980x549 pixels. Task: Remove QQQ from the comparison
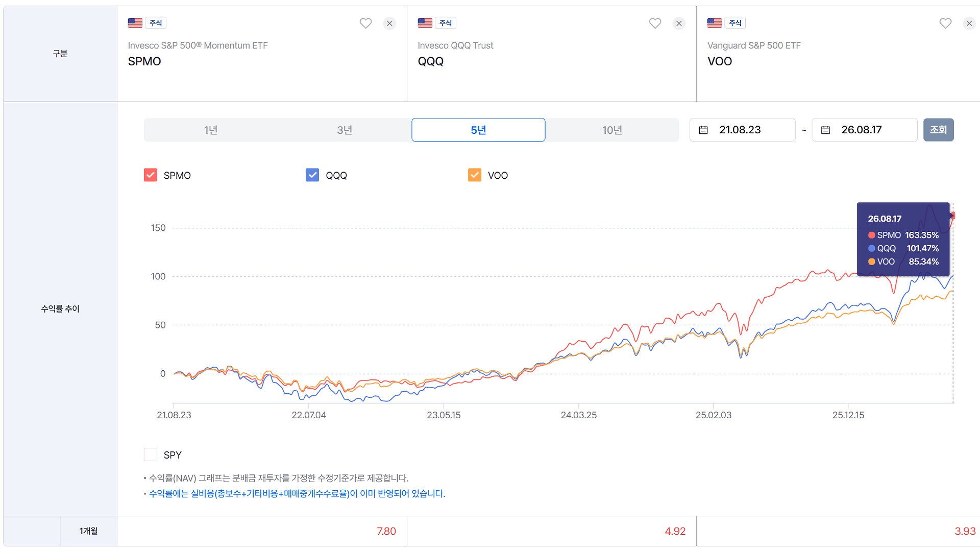(679, 23)
